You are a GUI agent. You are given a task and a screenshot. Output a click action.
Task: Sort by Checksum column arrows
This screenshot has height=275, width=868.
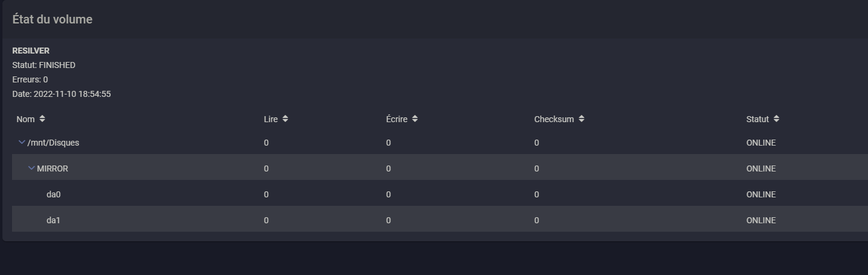pos(581,119)
